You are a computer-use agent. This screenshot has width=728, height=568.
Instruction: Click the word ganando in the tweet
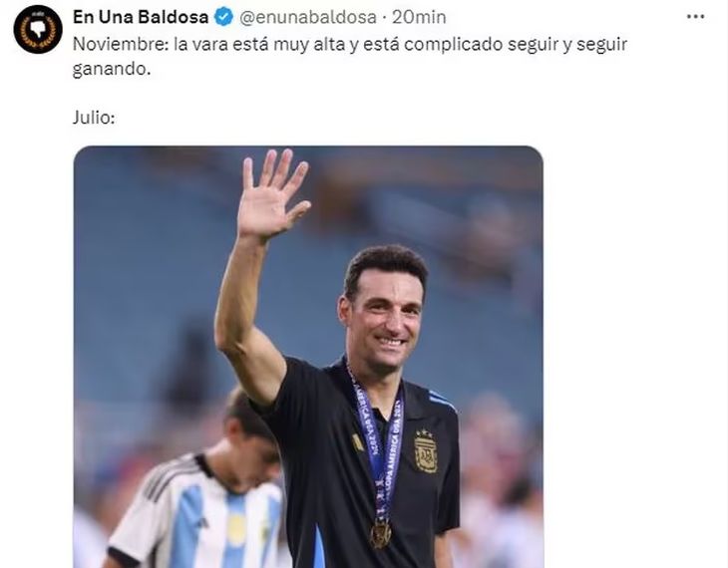112,69
